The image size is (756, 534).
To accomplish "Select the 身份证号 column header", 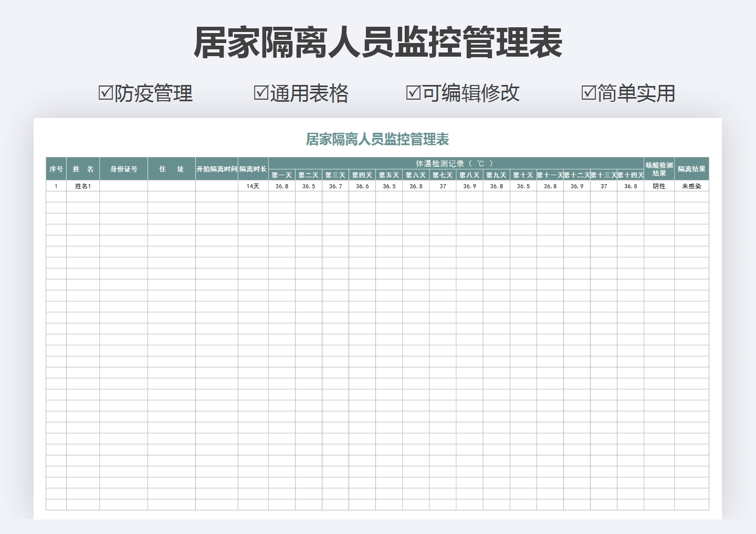I will coord(124,168).
